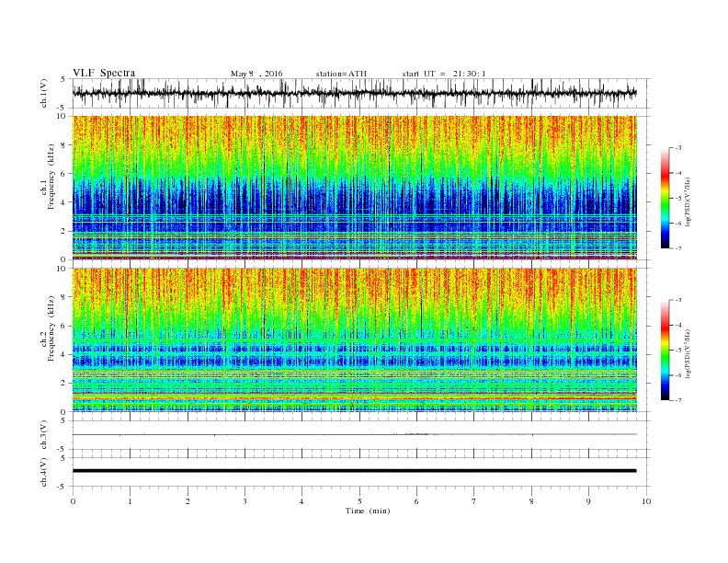Select the ch.1 "Frequency (kHz)" axis label
The height and width of the screenshot is (563, 728).
click(51, 177)
